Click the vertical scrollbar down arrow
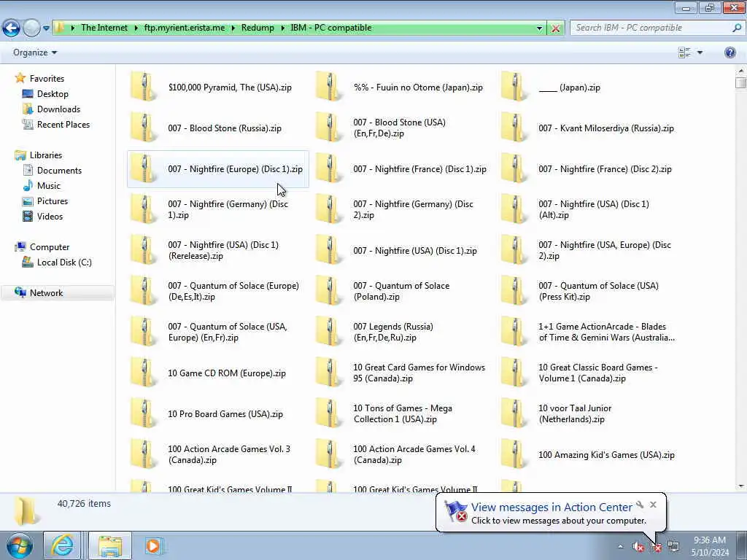 pyautogui.click(x=741, y=486)
